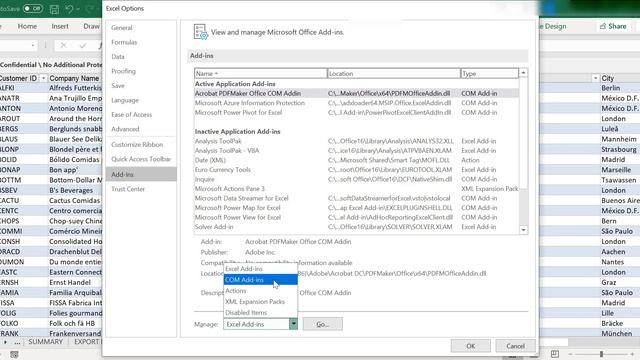The height and width of the screenshot is (360, 640).
Task: Click the Add-ins manage header icon
Action: 200,32
